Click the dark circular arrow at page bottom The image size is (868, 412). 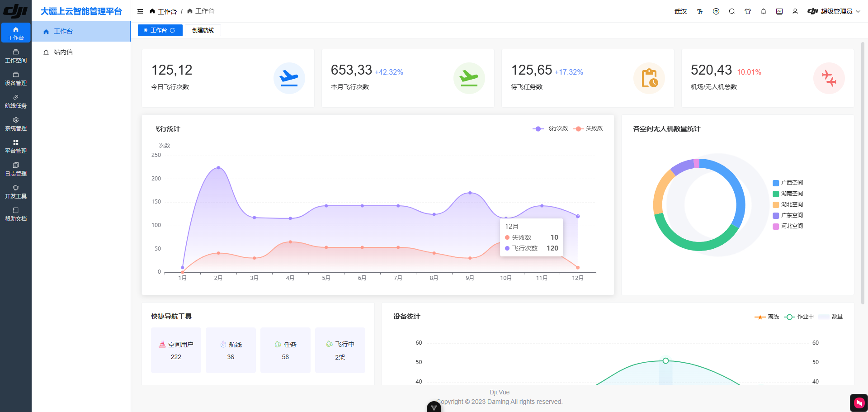click(x=434, y=407)
